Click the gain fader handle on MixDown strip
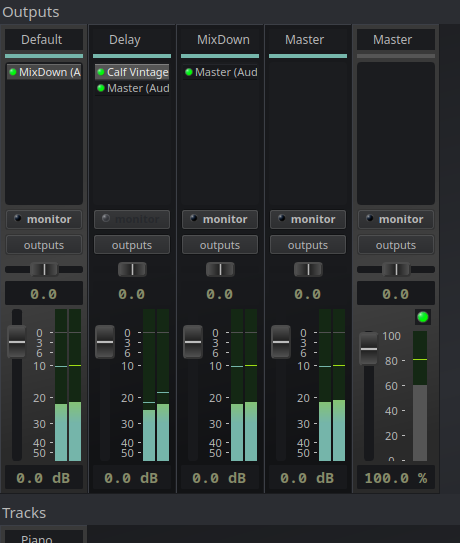This screenshot has height=543, width=460. pyautogui.click(x=193, y=342)
